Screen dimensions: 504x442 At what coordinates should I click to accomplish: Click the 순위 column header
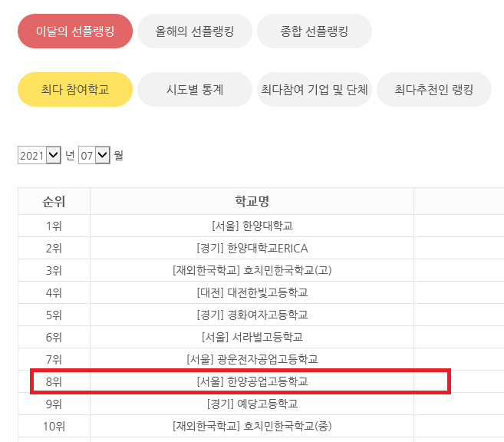tap(54, 201)
